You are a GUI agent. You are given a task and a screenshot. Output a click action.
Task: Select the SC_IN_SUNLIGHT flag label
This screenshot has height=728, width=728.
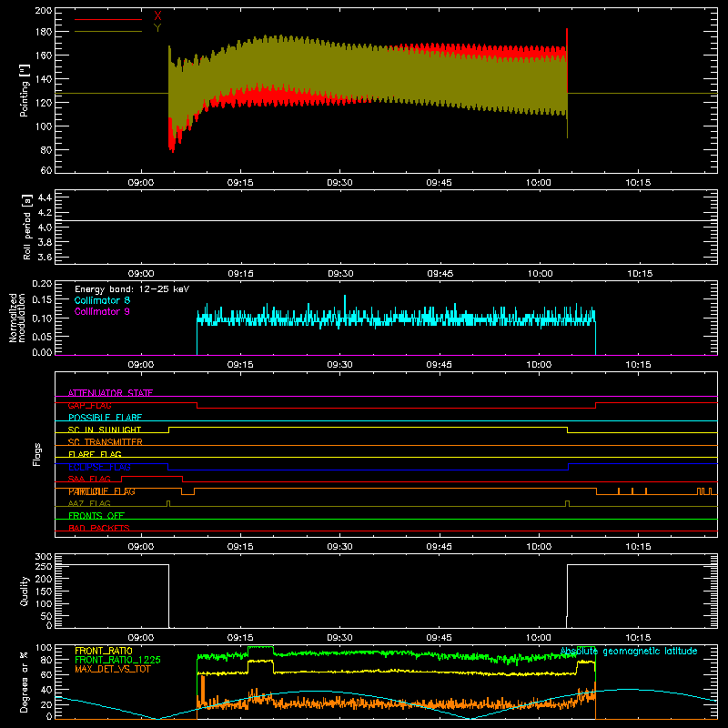point(105,430)
